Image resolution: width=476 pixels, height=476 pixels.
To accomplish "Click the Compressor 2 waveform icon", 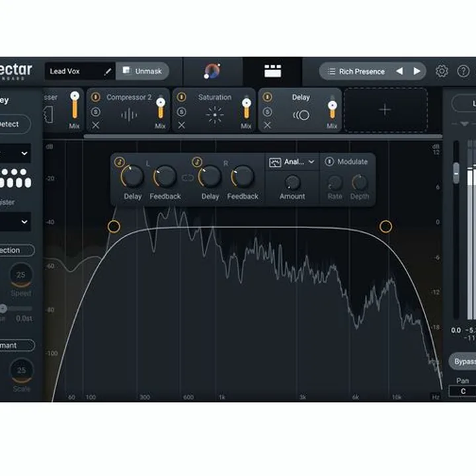I will (129, 115).
